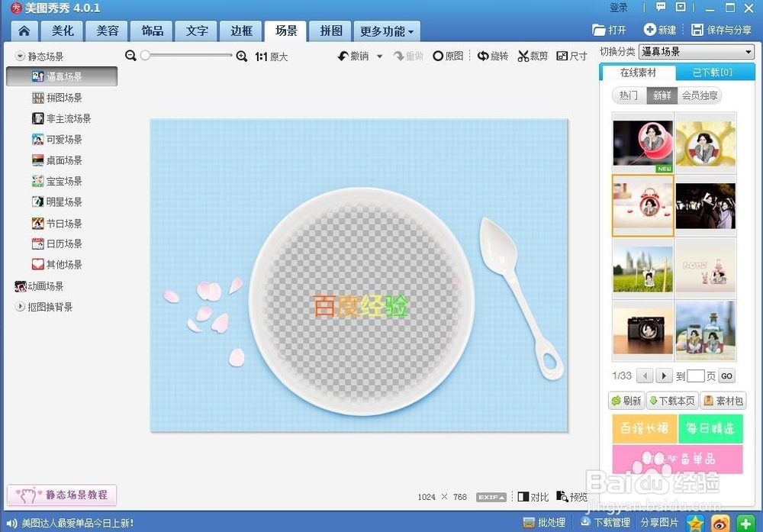The height and width of the screenshot is (532, 763).
Task: Choose the camera lens scene thumbnail
Action: click(642, 331)
